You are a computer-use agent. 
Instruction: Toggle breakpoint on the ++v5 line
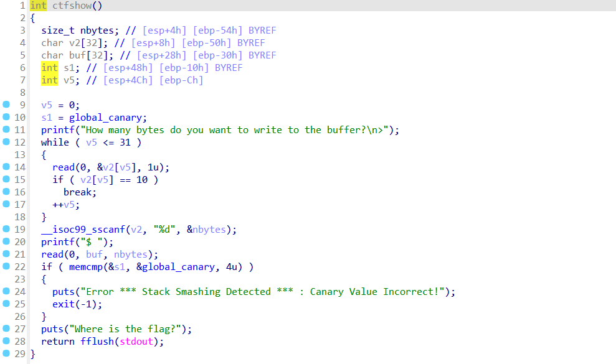(6, 204)
